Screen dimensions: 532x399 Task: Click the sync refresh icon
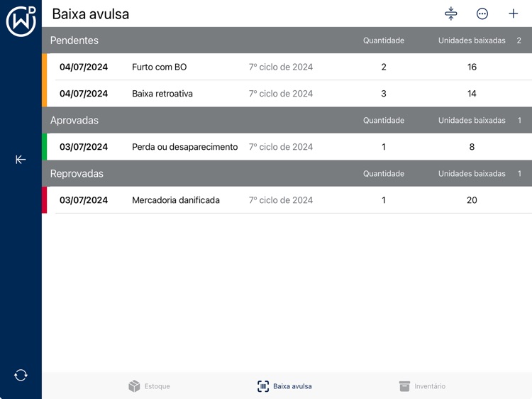[21, 376]
